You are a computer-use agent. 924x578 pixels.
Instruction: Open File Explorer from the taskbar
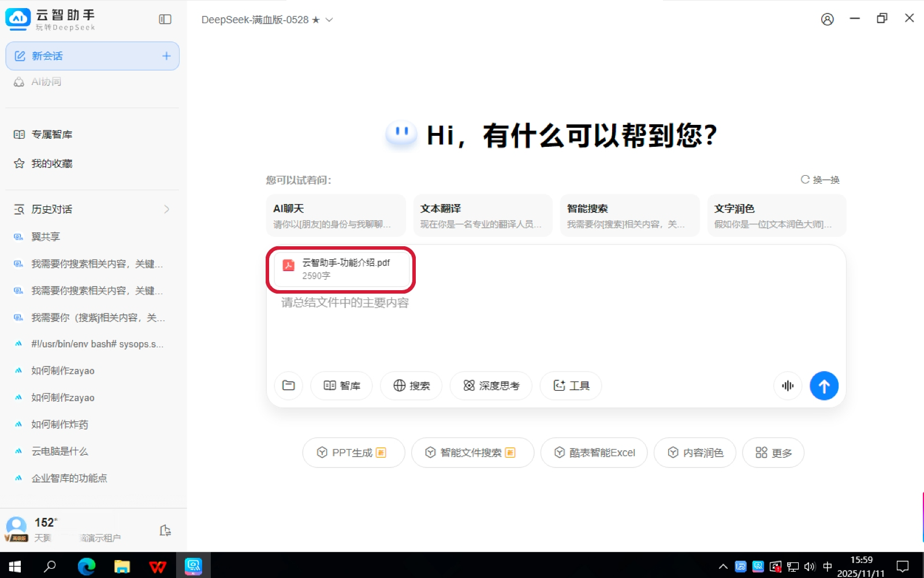click(122, 566)
